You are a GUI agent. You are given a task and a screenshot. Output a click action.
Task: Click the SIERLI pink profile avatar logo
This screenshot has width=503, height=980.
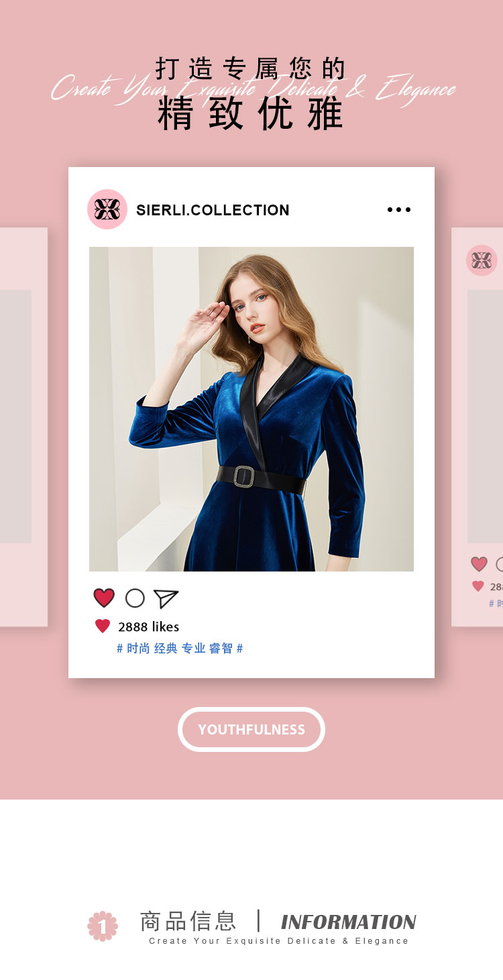[107, 209]
